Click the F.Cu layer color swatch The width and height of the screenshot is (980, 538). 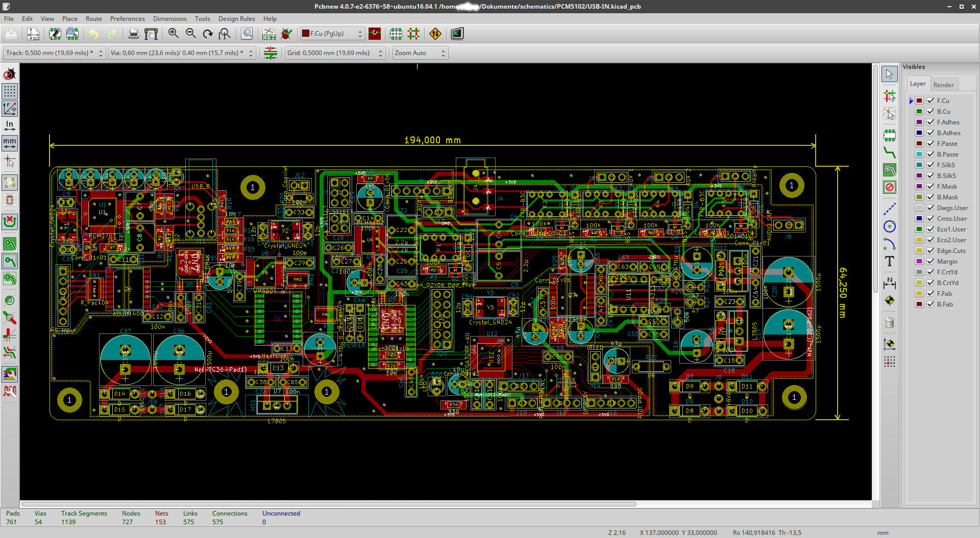[x=919, y=101]
